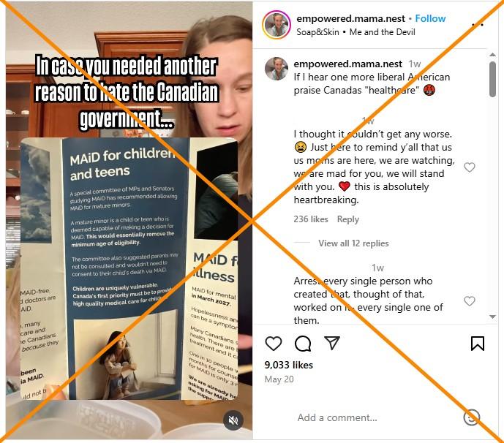Like the "Arrest every single person" comment

[x=470, y=301]
